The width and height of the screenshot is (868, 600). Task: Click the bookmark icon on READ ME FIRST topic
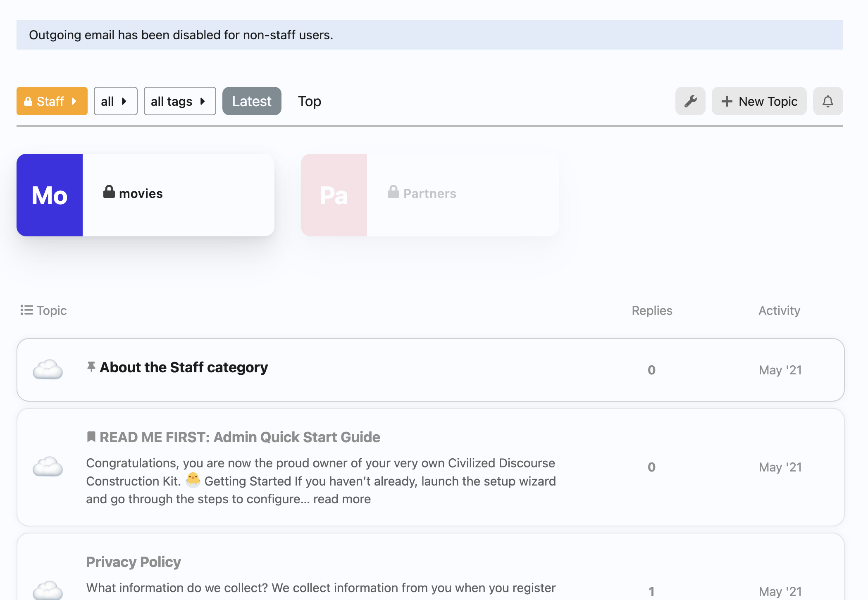(91, 437)
